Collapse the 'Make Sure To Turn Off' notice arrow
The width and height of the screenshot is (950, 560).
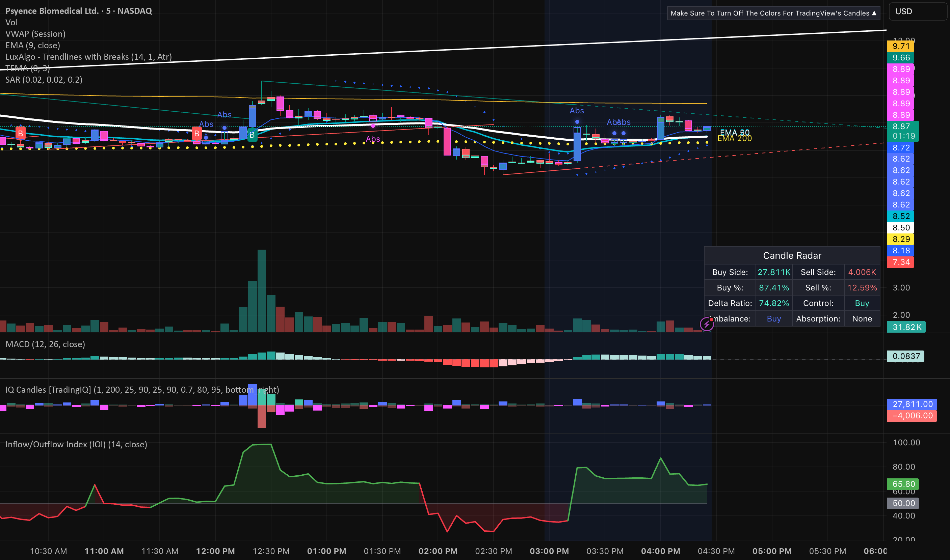(x=874, y=13)
